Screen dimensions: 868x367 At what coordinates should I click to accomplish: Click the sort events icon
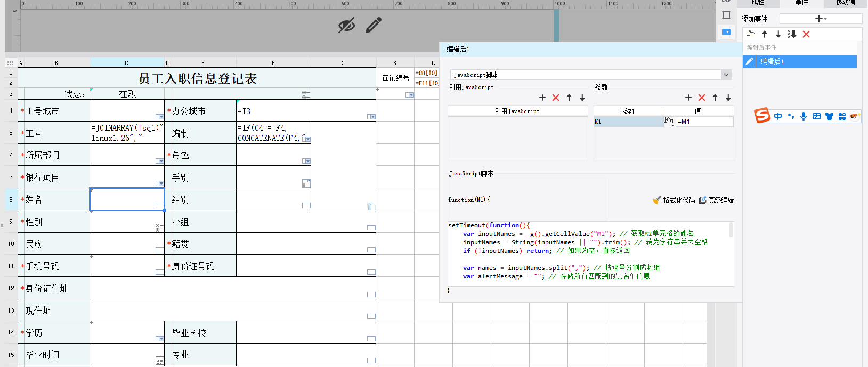pyautogui.click(x=792, y=34)
